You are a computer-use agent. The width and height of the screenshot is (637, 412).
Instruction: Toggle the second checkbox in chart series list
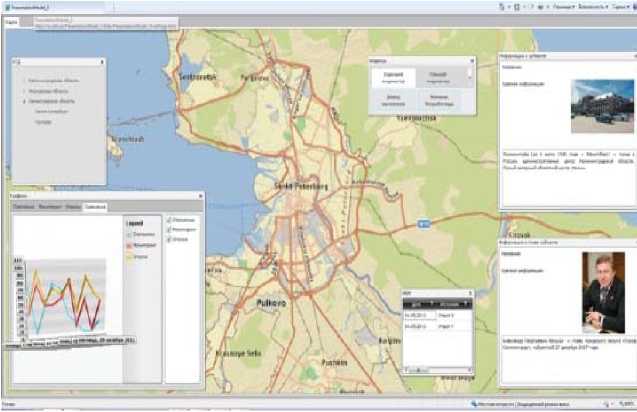click(169, 229)
